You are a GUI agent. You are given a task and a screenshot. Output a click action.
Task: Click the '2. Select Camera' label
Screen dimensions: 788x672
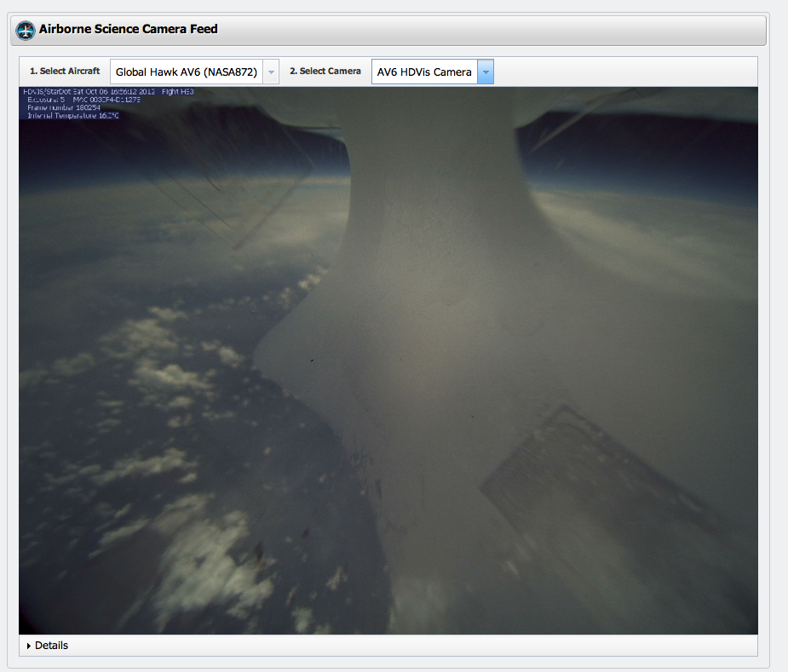(x=325, y=72)
